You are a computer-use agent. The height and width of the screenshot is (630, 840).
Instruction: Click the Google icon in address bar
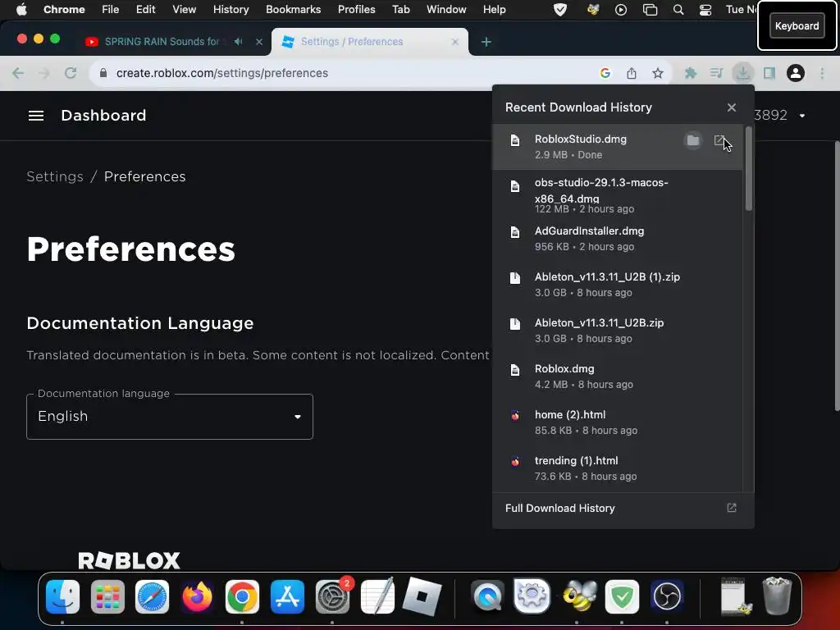(x=605, y=73)
